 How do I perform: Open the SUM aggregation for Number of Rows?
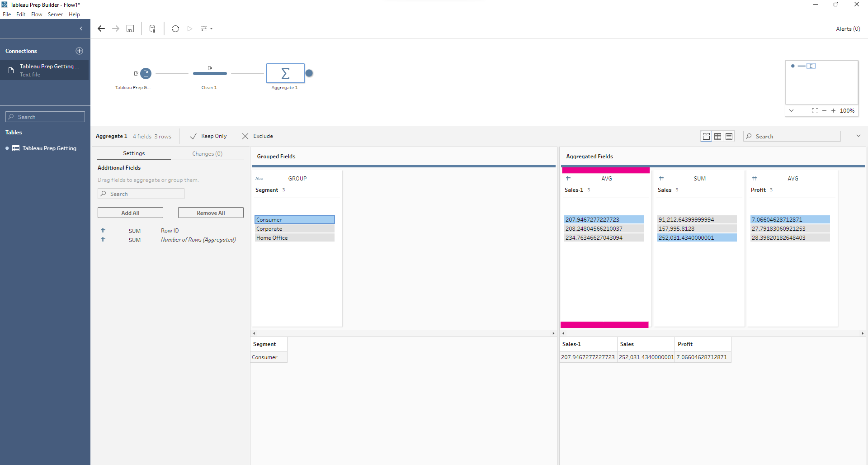[x=135, y=240]
